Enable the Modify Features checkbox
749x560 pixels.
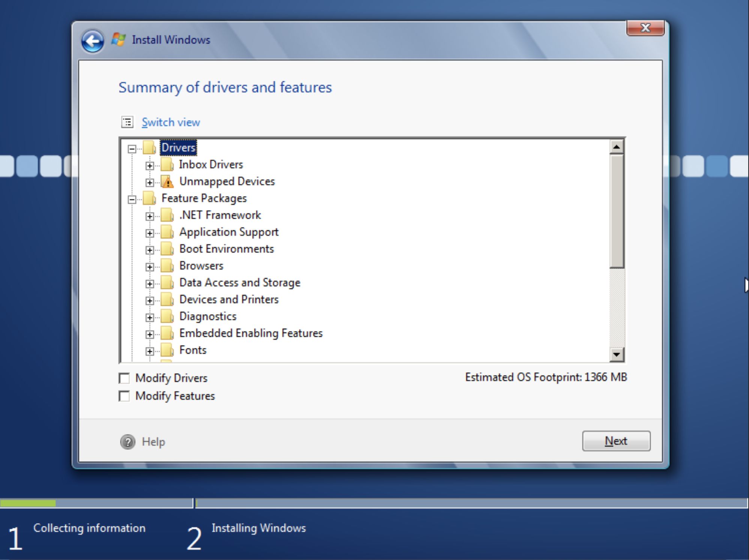click(124, 396)
